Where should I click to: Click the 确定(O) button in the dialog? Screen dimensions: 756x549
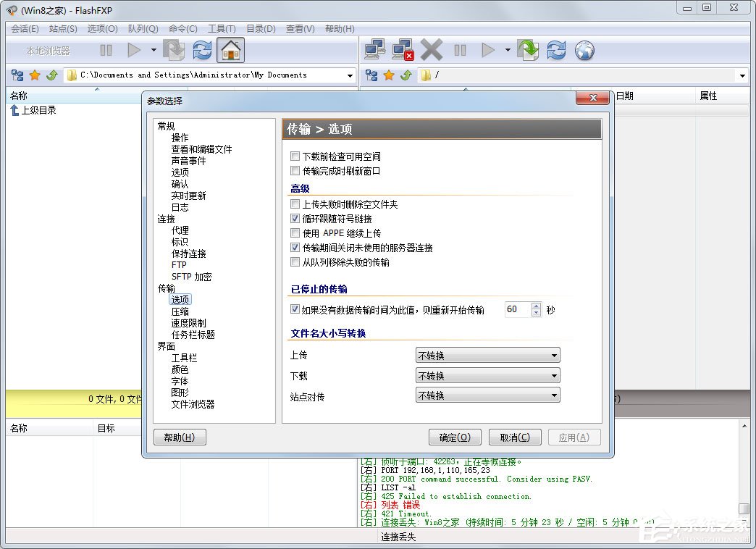point(455,437)
